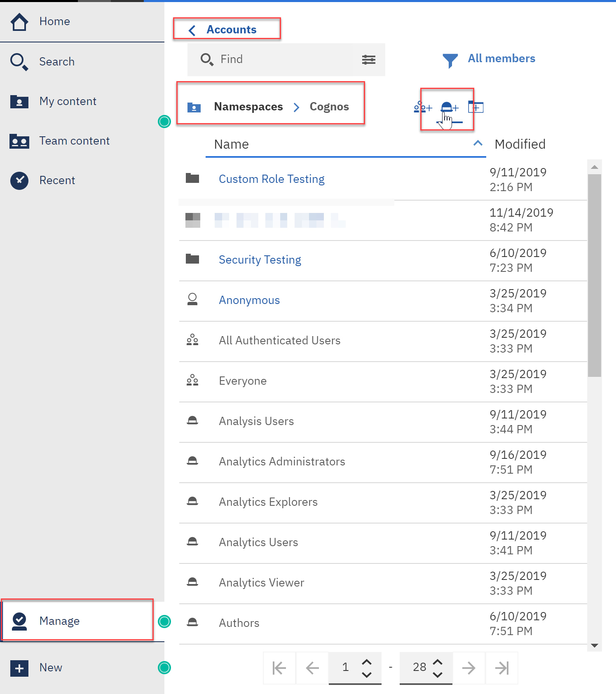
Task: Click the Home icon in sidebar
Action: 19,22
